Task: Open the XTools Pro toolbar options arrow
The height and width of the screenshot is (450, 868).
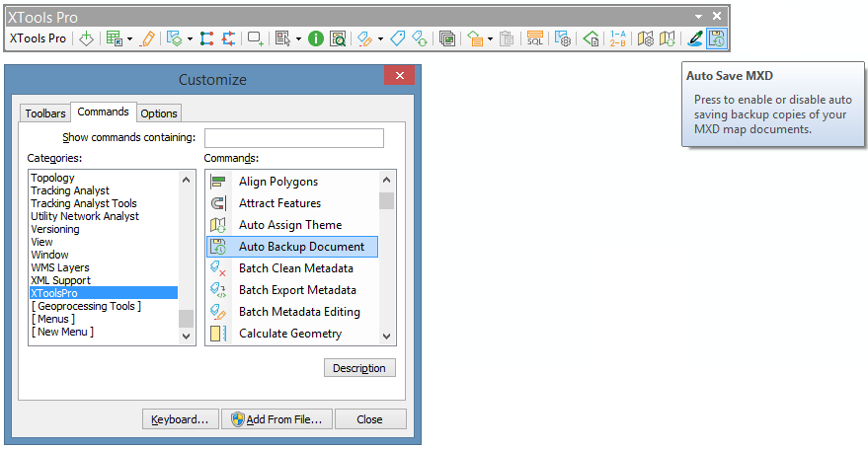Action: (x=698, y=17)
